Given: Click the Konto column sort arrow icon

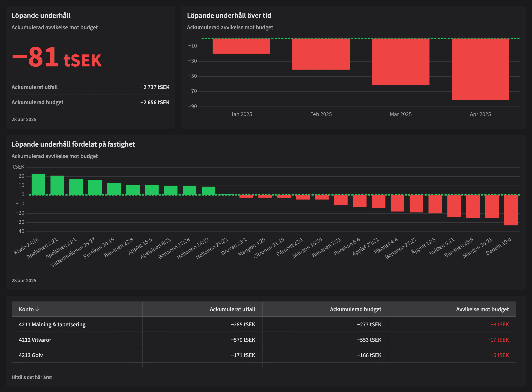Looking at the screenshot, I should (37, 309).
